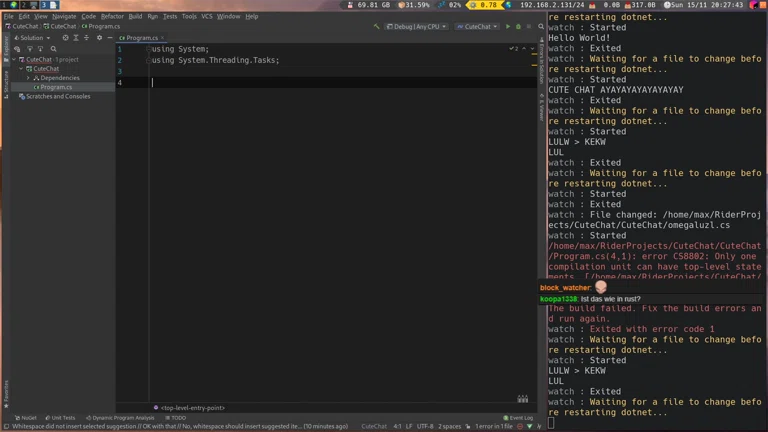The image size is (768, 432).
Task: Open Solution panel settings gear
Action: [x=99, y=38]
